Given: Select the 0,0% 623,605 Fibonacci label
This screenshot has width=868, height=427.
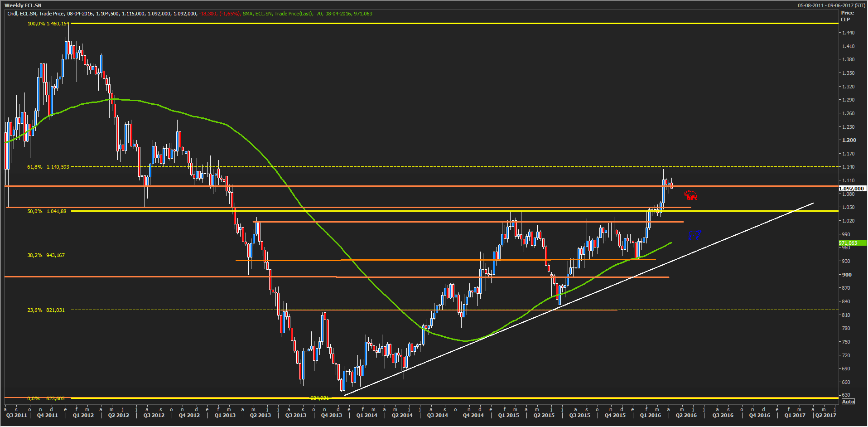Looking at the screenshot, I should pyautogui.click(x=46, y=398).
